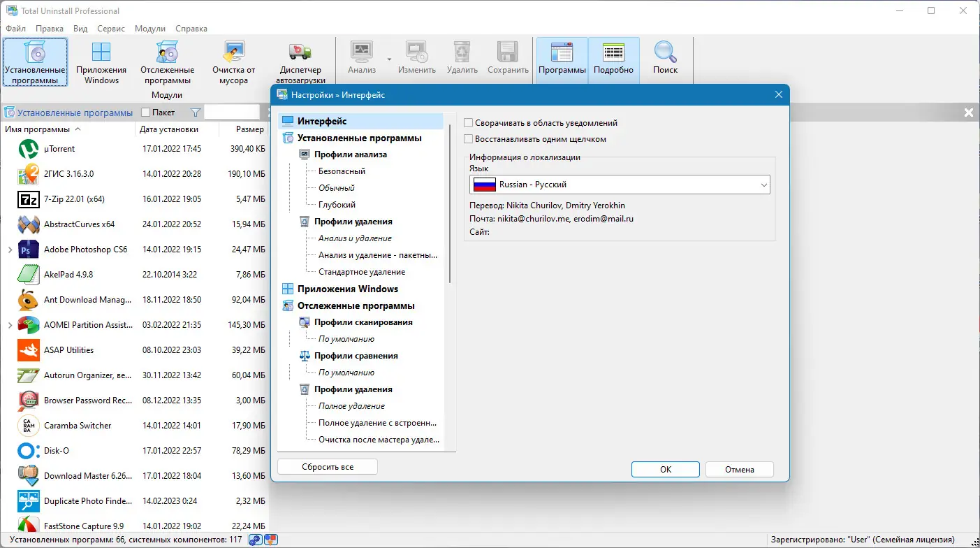Select Стандартное удаление profile

click(x=362, y=272)
